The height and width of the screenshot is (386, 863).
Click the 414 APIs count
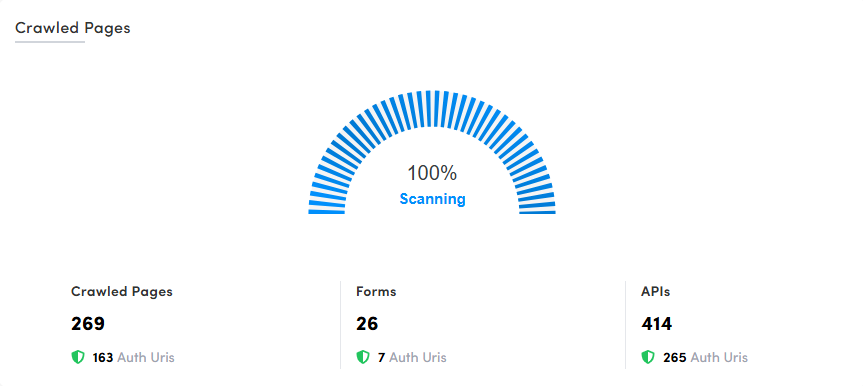coord(657,324)
